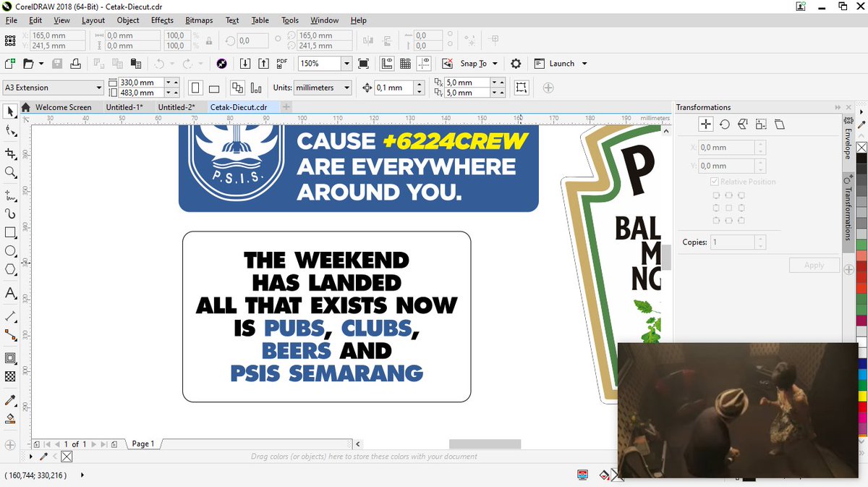Select the Color Eyedropper tool in toolbox
The image size is (868, 487).
(x=10, y=399)
